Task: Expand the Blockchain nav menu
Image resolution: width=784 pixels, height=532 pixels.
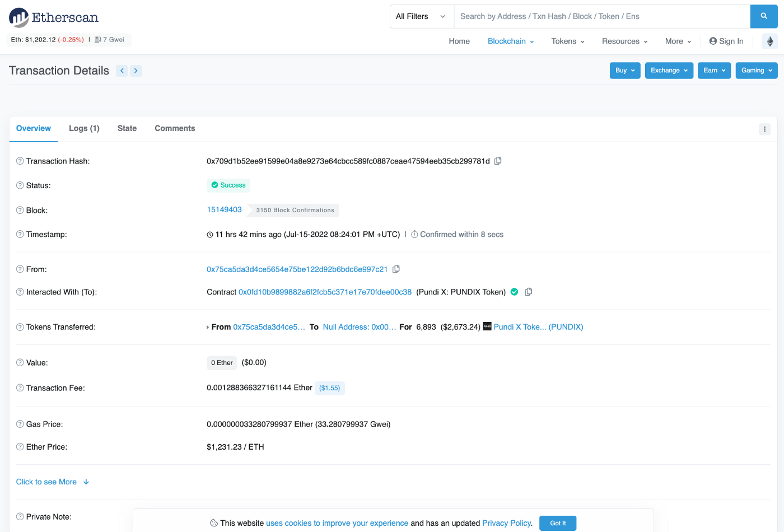Action: tap(510, 41)
